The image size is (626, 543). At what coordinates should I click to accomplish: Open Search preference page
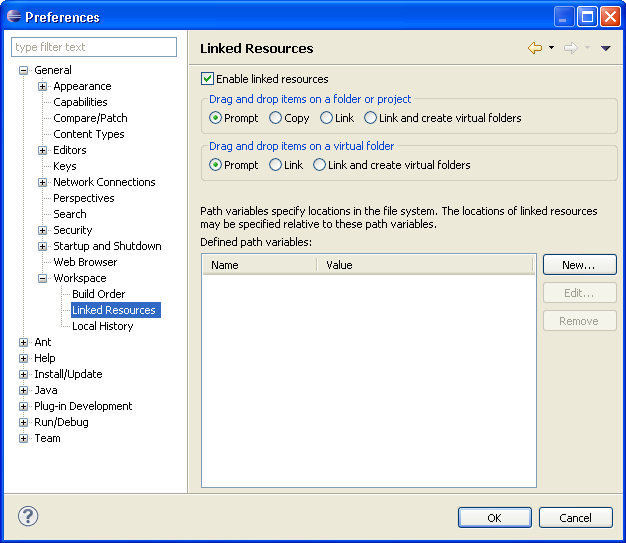pyautogui.click(x=70, y=214)
